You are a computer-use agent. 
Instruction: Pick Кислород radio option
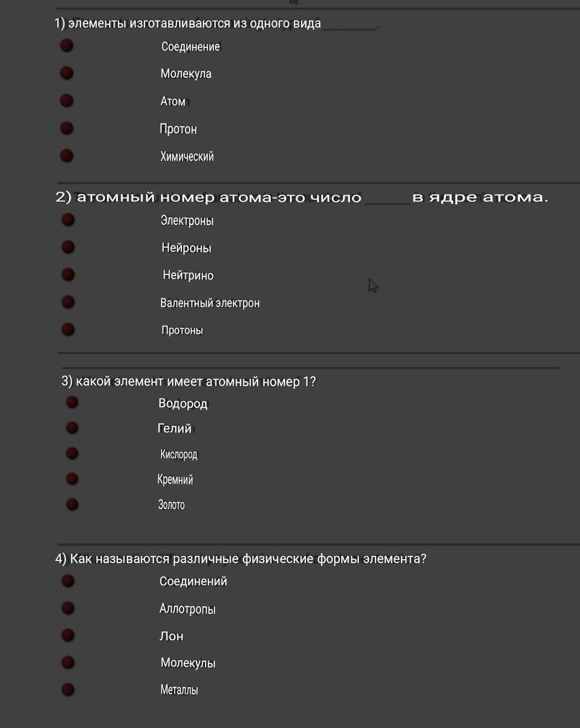pyautogui.click(x=72, y=453)
